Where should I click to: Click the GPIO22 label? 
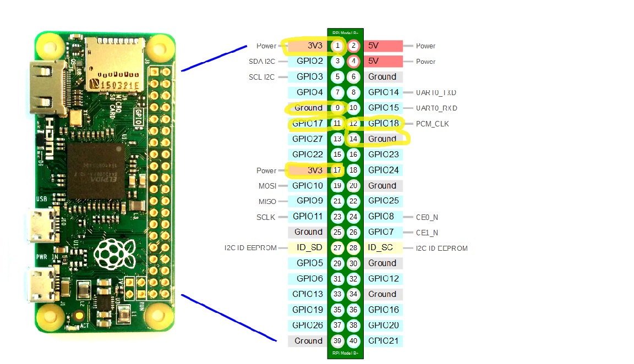click(307, 155)
